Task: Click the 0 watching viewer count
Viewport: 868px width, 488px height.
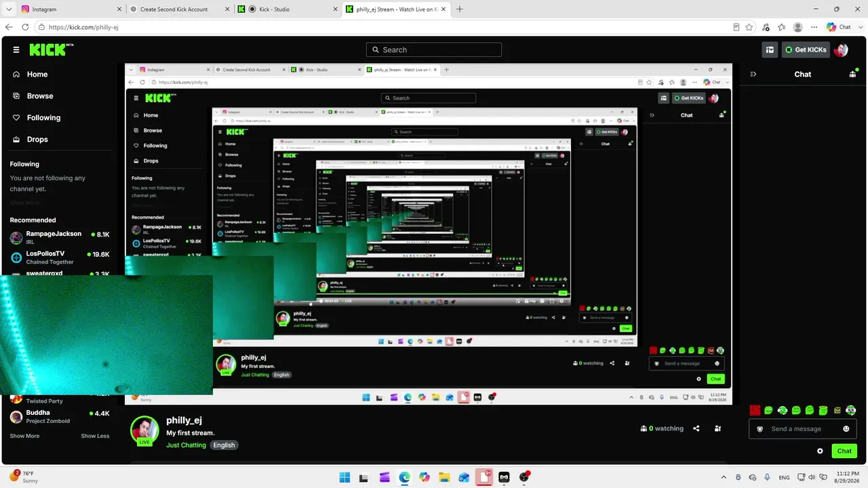Action: click(663, 428)
